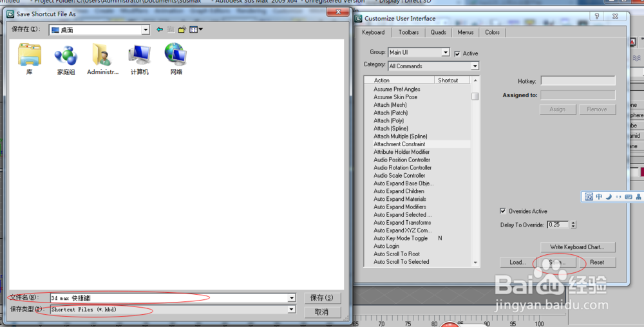The height and width of the screenshot is (327, 644).
Task: Click the IME user account icon
Action: point(638,196)
